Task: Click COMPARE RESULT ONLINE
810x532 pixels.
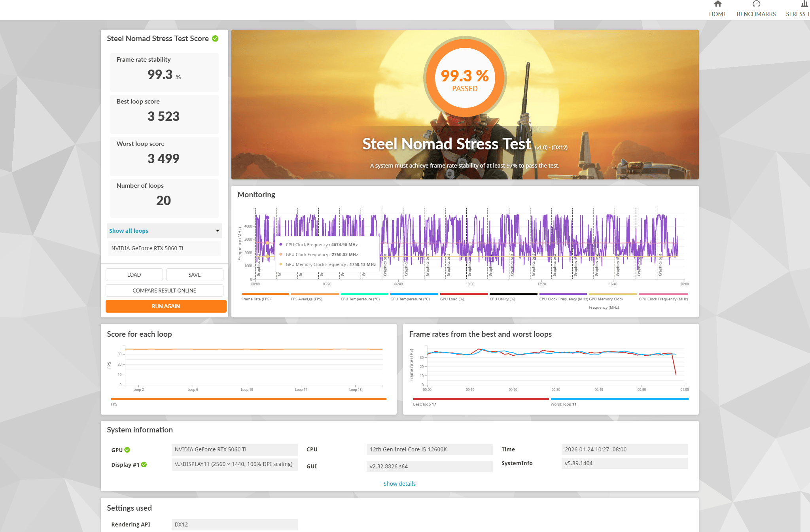Action: tap(165, 291)
